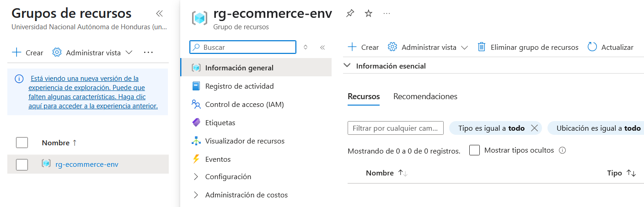Click the Grupo de recursos subtitle text
This screenshot has height=207, width=644.
pos(241,27)
